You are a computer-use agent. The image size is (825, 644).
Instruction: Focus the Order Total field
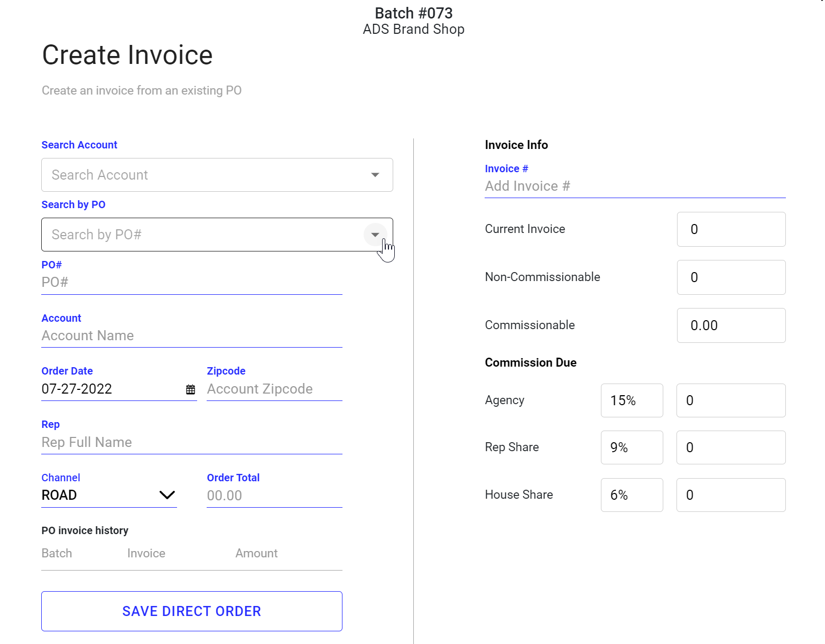tap(274, 496)
